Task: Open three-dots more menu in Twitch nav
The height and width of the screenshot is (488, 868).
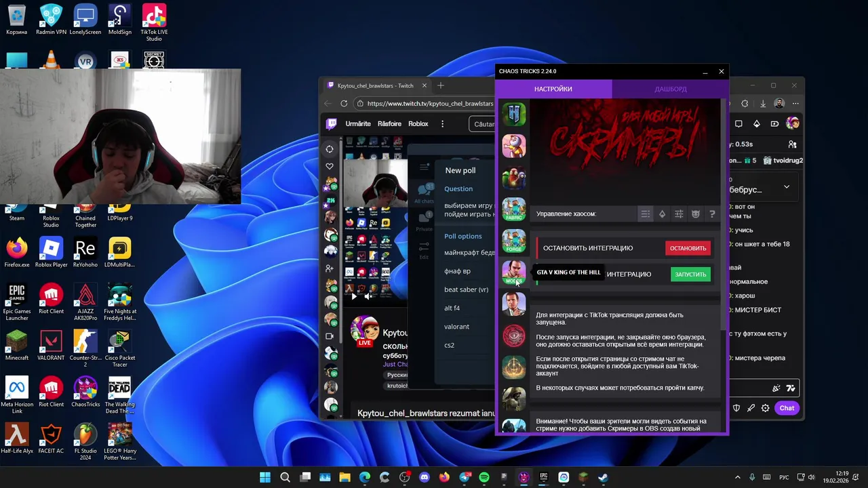Action: 442,124
